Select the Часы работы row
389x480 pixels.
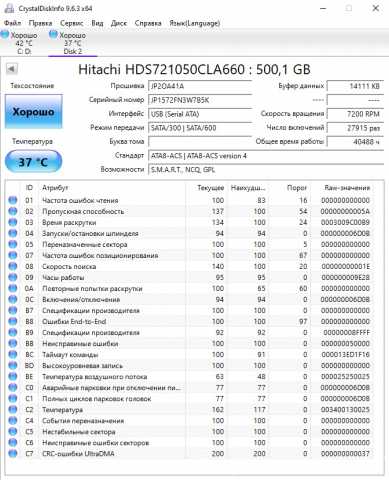pos(189,277)
